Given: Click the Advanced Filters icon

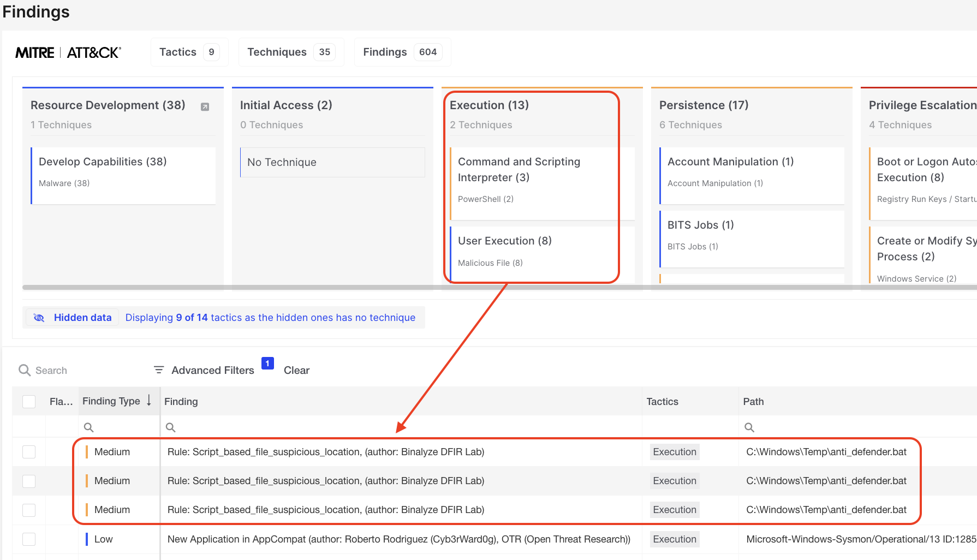Looking at the screenshot, I should tap(159, 370).
